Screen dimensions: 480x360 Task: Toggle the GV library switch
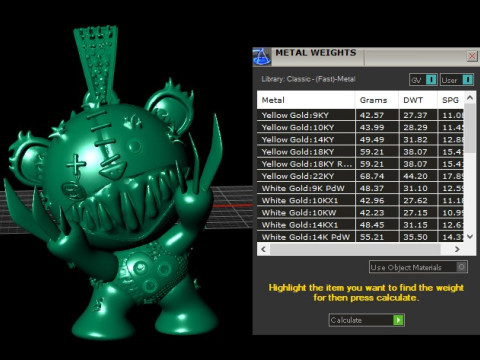click(x=423, y=80)
